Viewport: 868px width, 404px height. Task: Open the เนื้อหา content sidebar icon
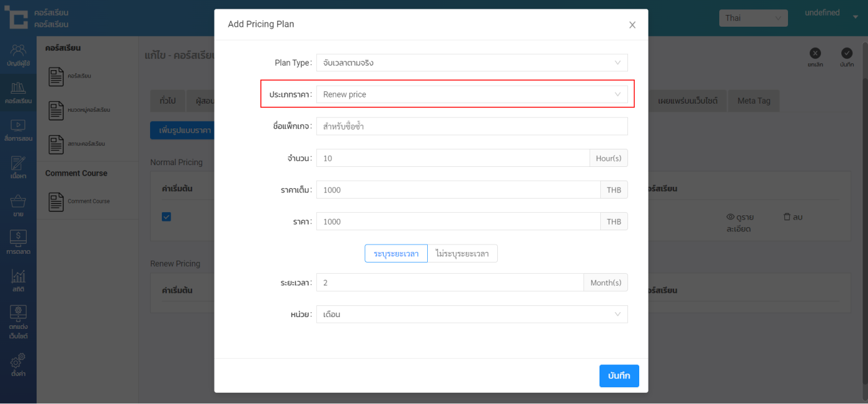(x=18, y=168)
